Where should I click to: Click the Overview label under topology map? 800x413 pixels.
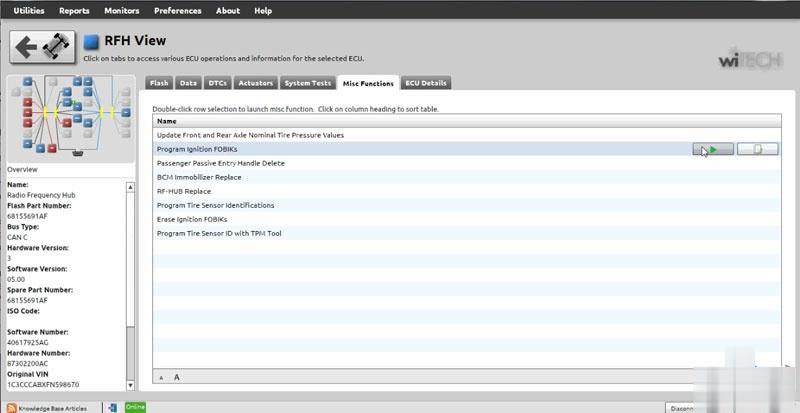[22, 169]
